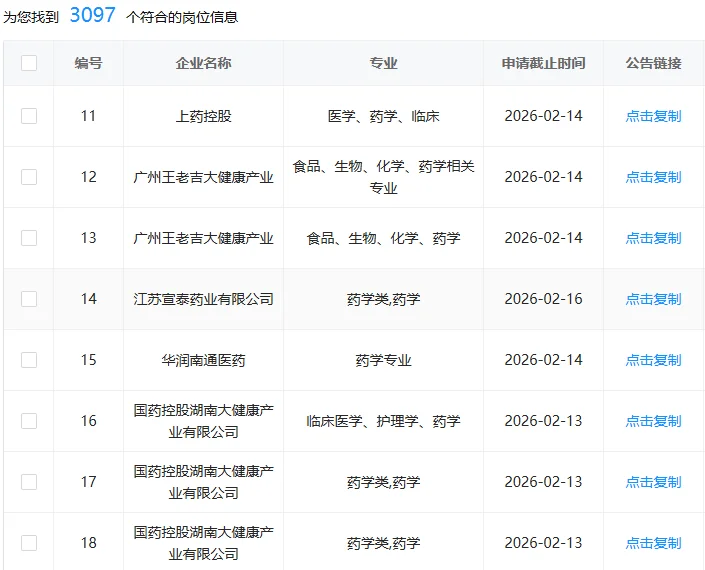Click the 企业名称 column header
705x570 pixels.
pyautogui.click(x=203, y=63)
